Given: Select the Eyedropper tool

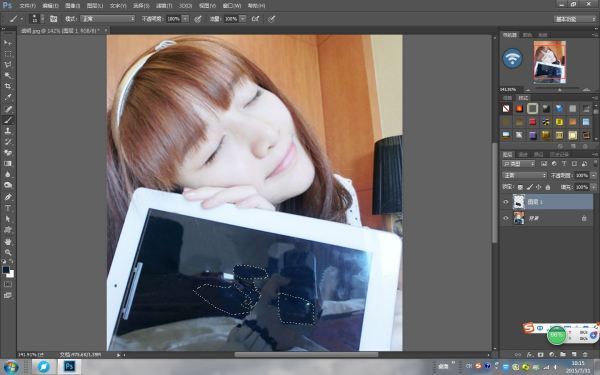Looking at the screenshot, I should point(8,97).
